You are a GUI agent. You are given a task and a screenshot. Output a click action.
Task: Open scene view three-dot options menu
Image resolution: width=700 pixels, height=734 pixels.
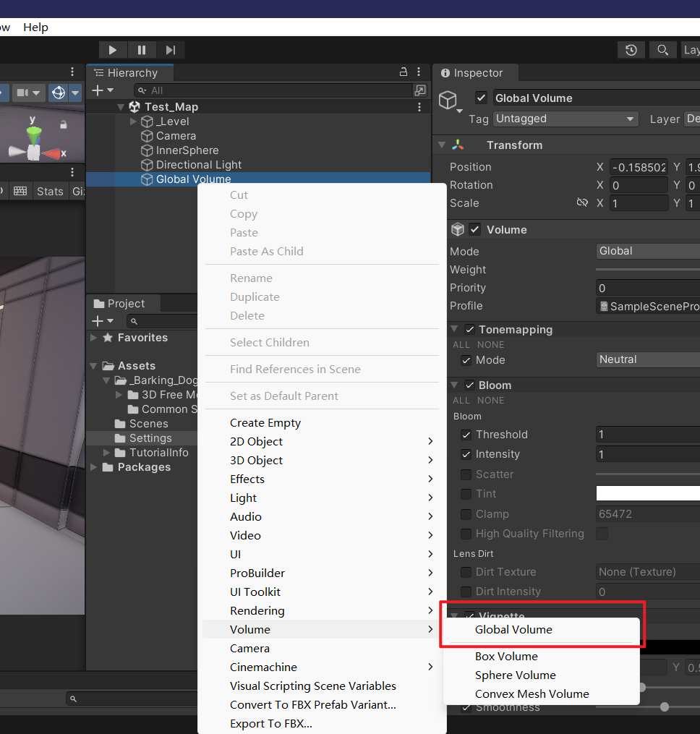click(x=72, y=72)
